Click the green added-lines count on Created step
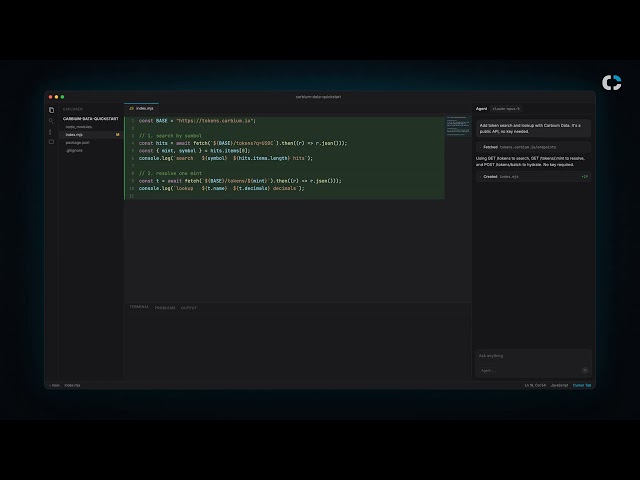Screen dimensions: 640x480 (584, 177)
